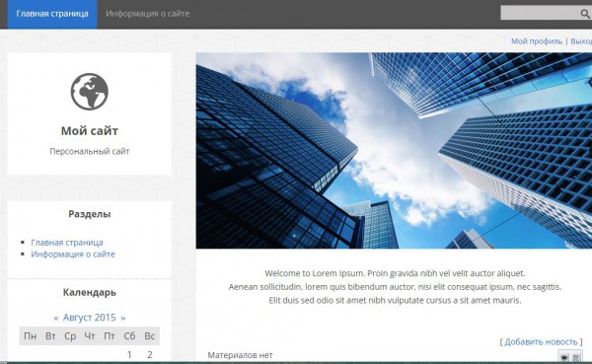Click the Выход logout link
Viewport: 592px width, 364px height.
tap(581, 41)
